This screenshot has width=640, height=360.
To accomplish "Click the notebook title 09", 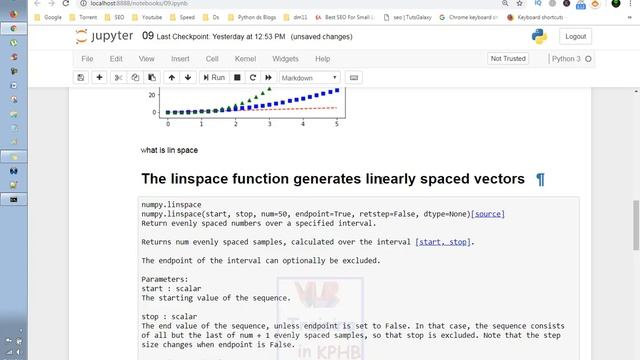I will 148,36.
